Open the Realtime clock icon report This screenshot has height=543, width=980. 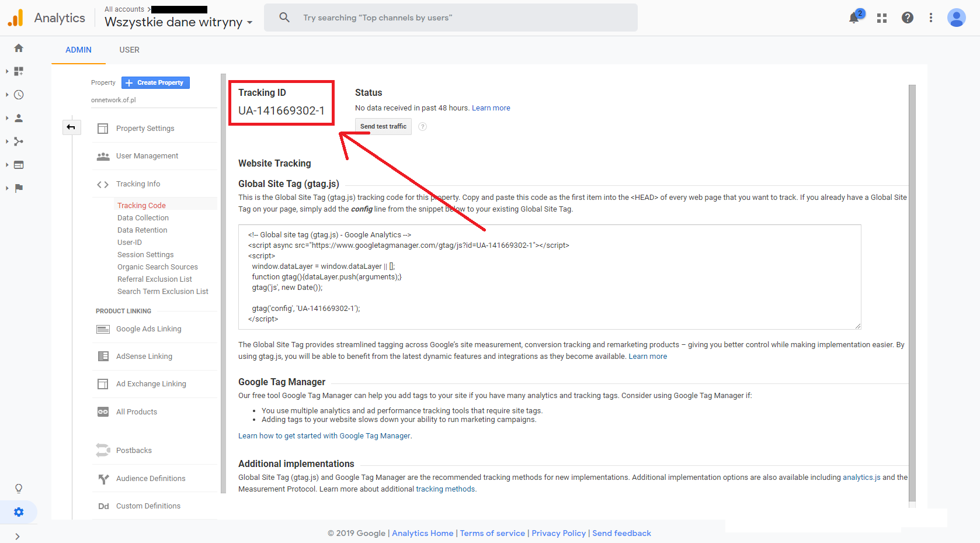pos(19,95)
